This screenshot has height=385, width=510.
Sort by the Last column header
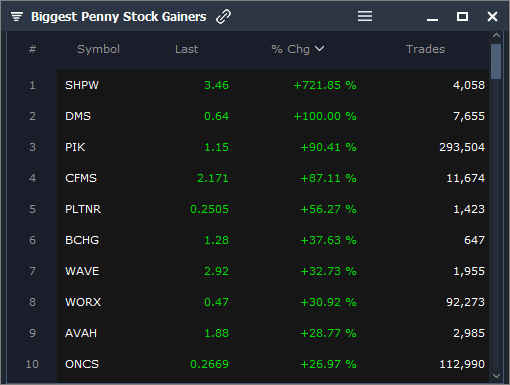click(186, 49)
